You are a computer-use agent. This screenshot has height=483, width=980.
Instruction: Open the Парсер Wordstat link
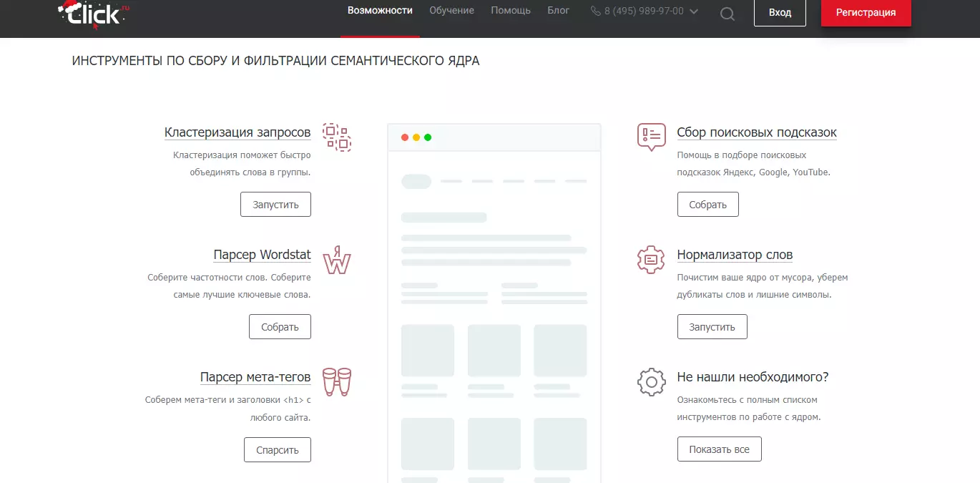(263, 255)
